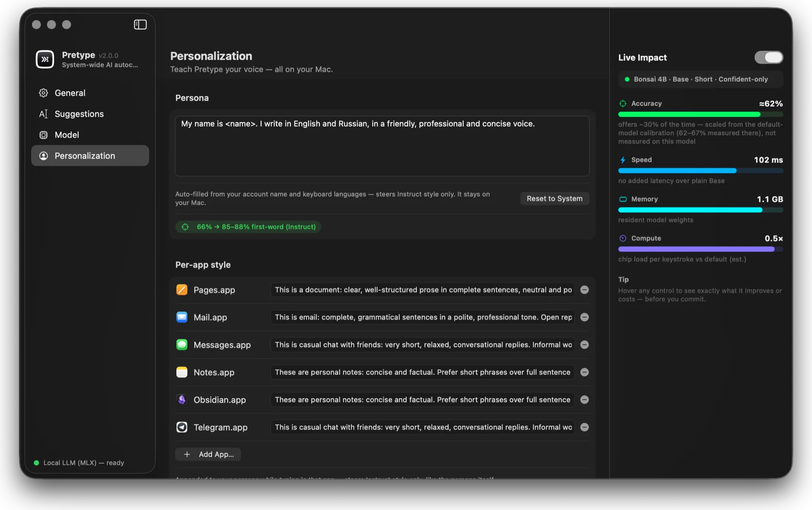
Task: Click the "0.5×" compute value
Action: click(774, 239)
